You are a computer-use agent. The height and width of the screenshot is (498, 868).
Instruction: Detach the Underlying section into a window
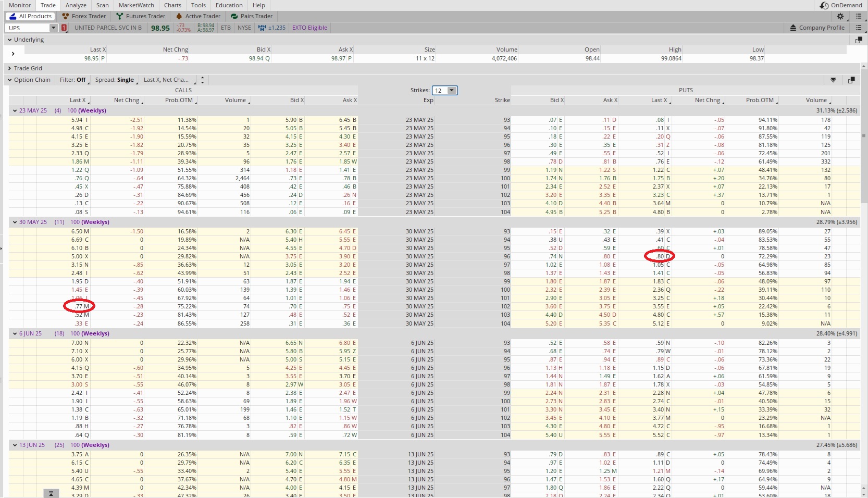click(x=859, y=40)
